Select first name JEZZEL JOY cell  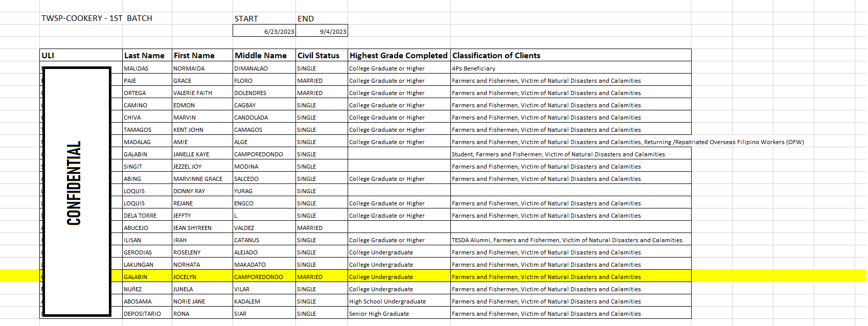[x=202, y=166]
